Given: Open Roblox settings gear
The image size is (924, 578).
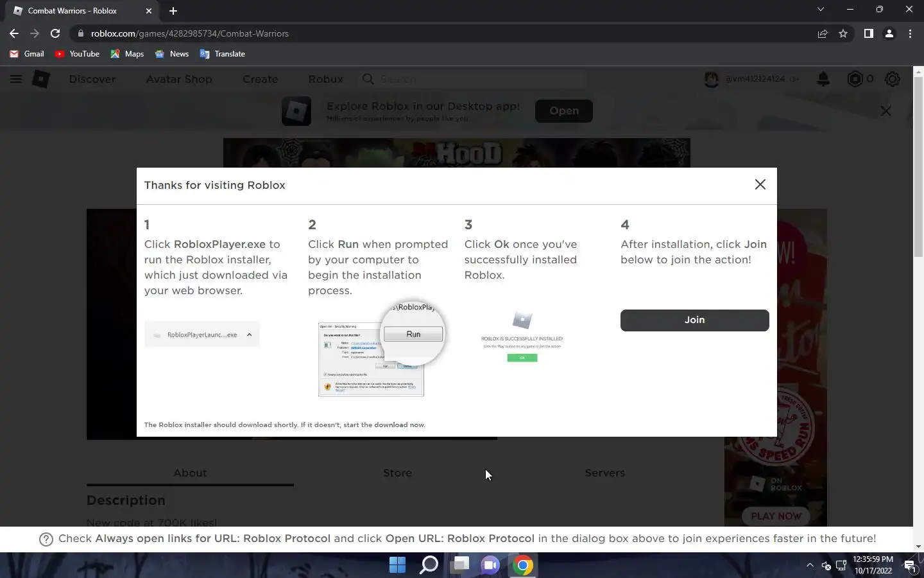Looking at the screenshot, I should pos(893,79).
